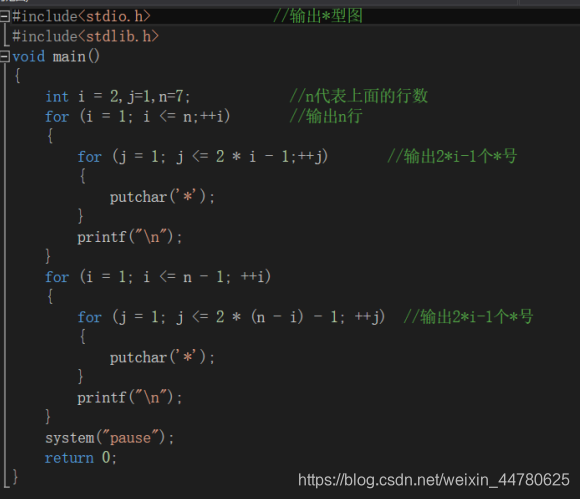Click the condition i <= n - 1
The image size is (580, 499).
tap(183, 277)
